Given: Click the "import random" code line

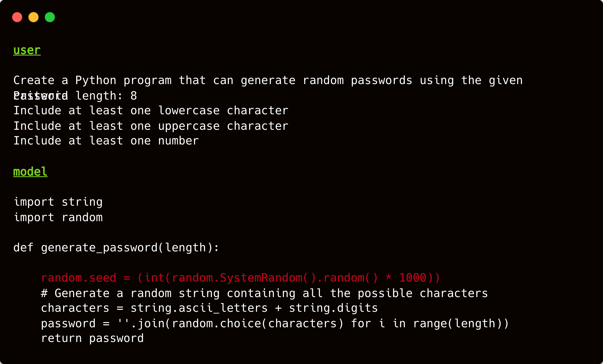Looking at the screenshot, I should pos(58,217).
